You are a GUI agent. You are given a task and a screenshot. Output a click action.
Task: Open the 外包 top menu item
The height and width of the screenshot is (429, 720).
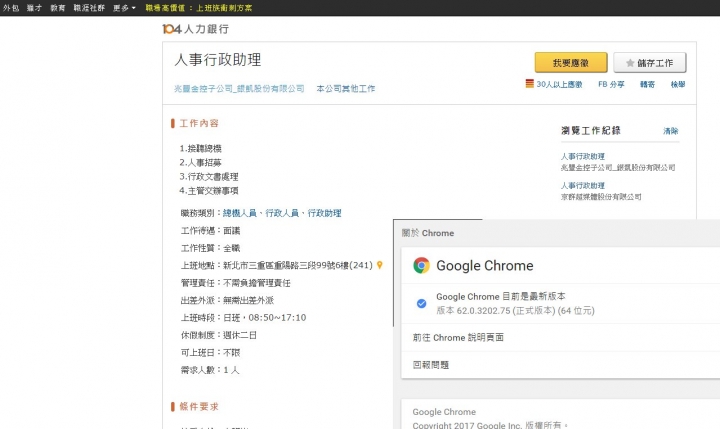(x=11, y=7)
